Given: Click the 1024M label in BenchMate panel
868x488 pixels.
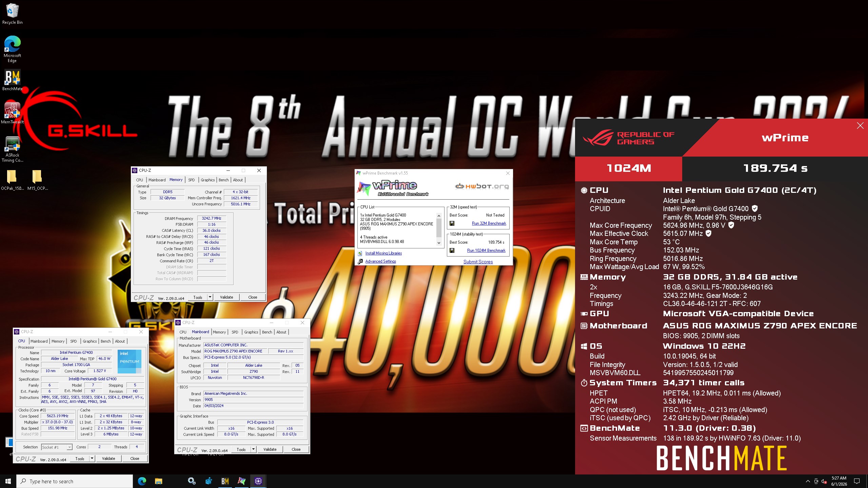Looking at the screenshot, I should 629,168.
